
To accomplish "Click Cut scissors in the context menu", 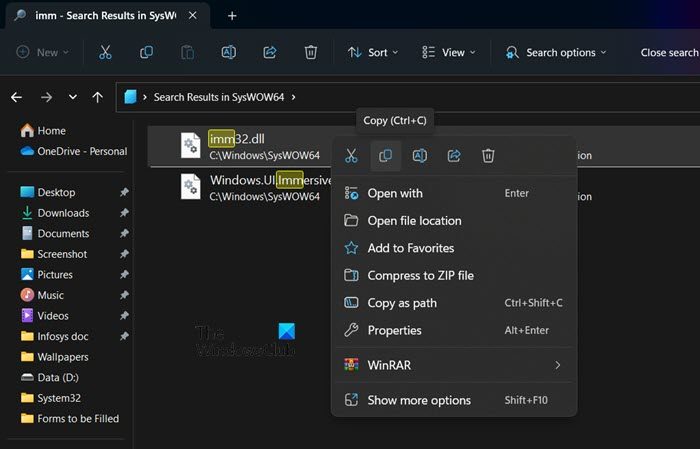I will (351, 156).
